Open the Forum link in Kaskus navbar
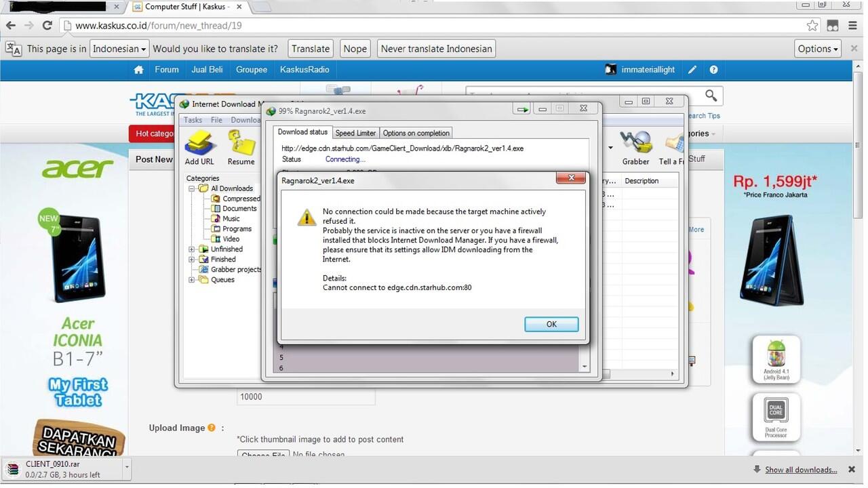868x488 pixels. coord(167,70)
